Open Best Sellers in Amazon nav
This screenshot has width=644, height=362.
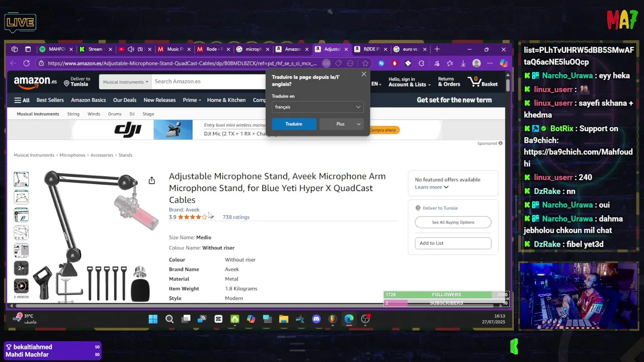(50, 100)
